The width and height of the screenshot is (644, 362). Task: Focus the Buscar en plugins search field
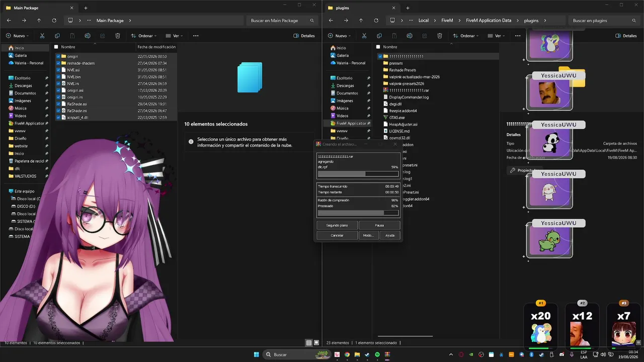point(604,21)
